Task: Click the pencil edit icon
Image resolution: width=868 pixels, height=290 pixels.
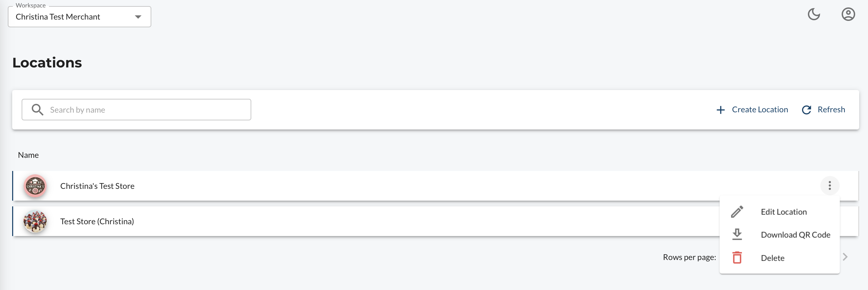Action: (737, 212)
